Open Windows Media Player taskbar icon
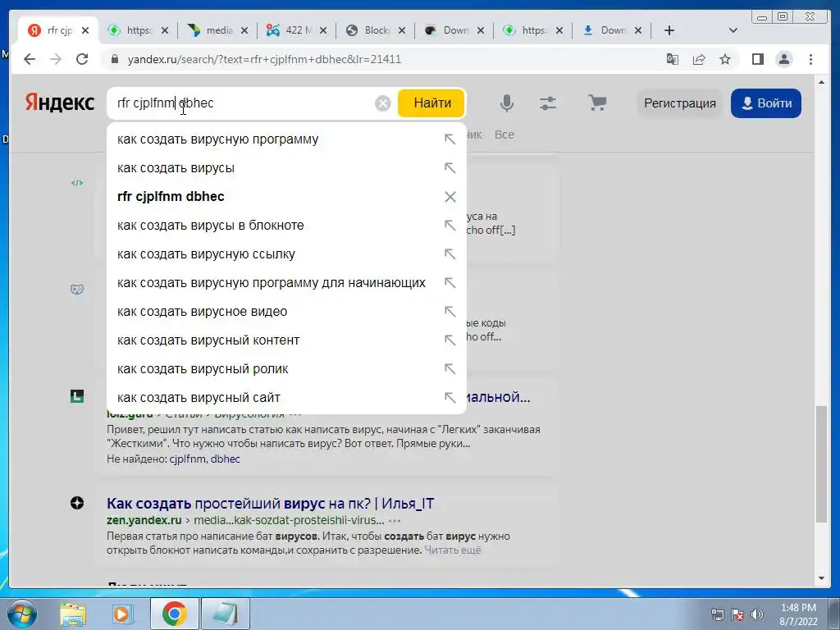The height and width of the screenshot is (630, 840). click(x=121, y=614)
